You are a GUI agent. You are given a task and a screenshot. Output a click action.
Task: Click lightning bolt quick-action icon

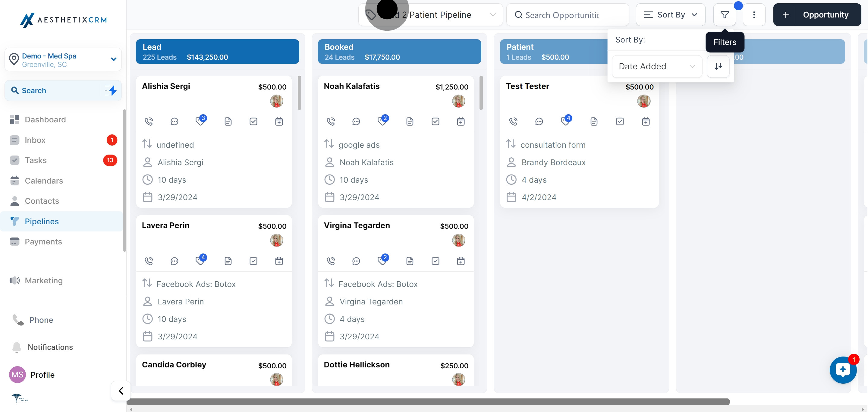click(x=112, y=90)
